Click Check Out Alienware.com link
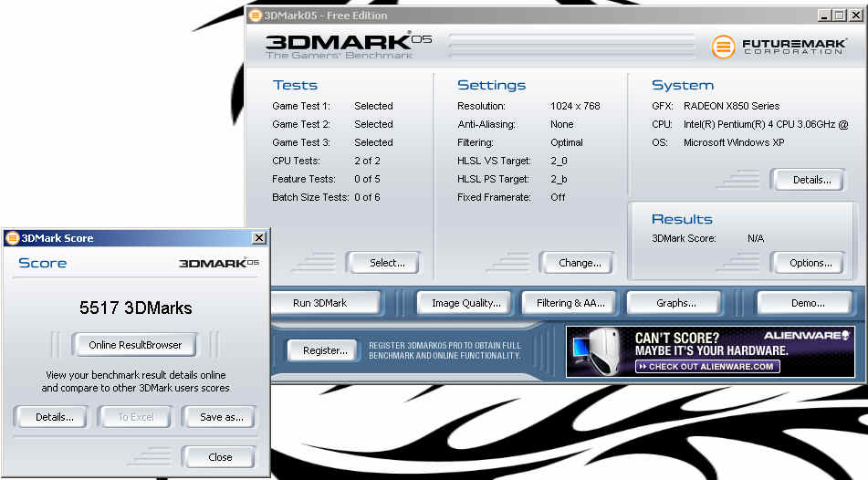 tap(708, 367)
